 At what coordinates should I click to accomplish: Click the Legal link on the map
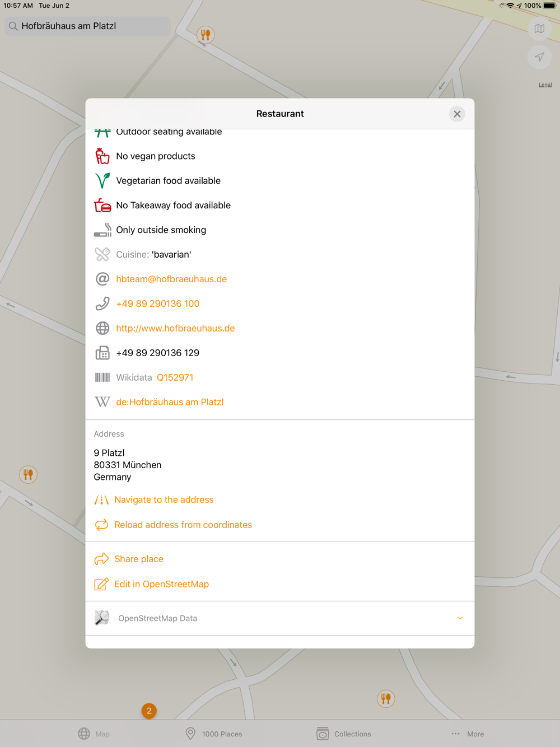[x=545, y=85]
